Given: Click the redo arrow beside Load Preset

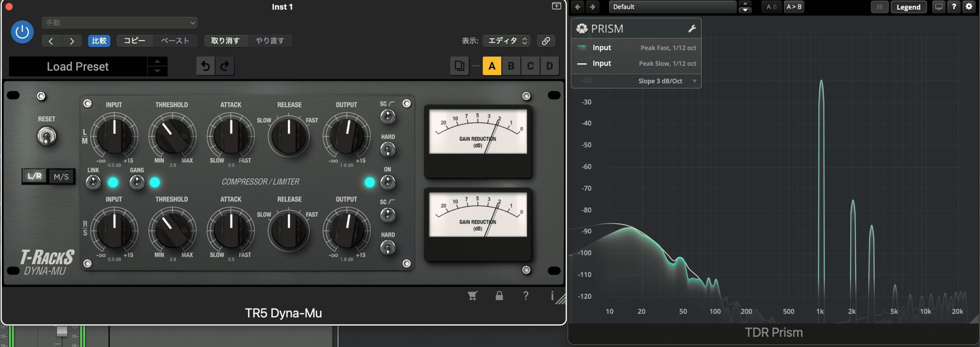Looking at the screenshot, I should click(x=225, y=66).
